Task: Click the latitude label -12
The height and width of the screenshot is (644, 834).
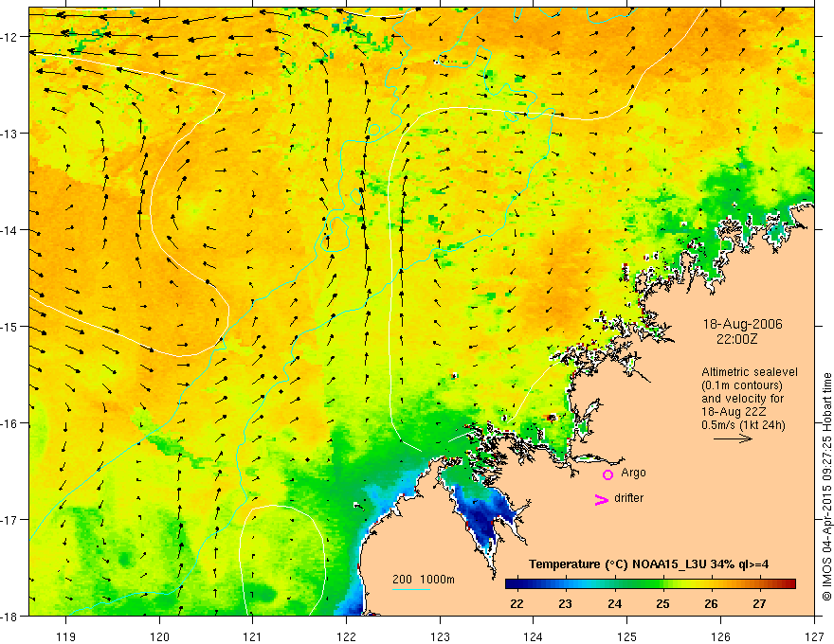Action: 10,37
